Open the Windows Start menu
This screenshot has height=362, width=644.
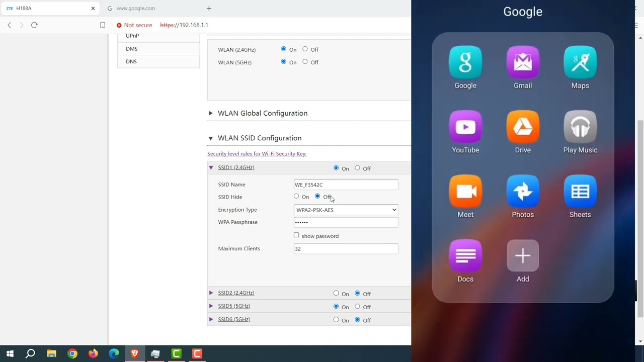[x=10, y=354]
